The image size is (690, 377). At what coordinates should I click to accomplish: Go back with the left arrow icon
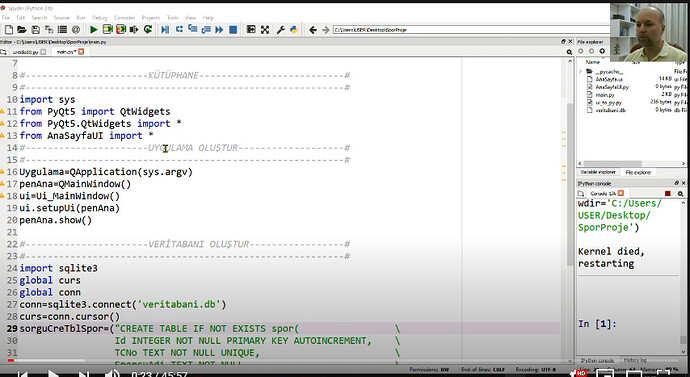pyautogui.click(x=312, y=30)
